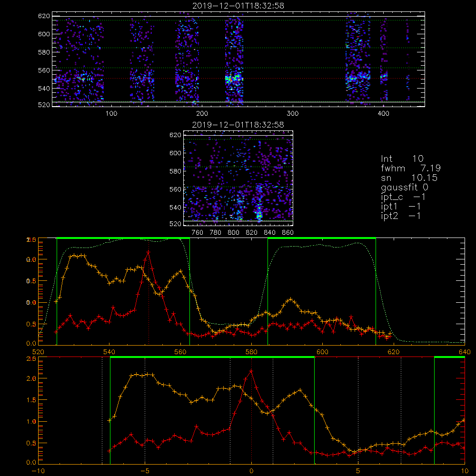Screen dimensions: 476x476
Task: Click x-axis label 0 on bottom plot
Action: pos(251,471)
